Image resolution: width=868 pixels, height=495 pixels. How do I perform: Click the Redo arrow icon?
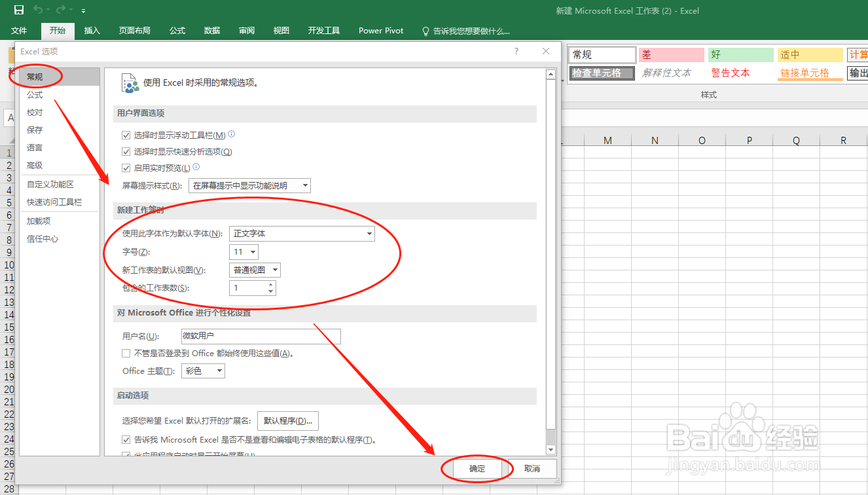click(x=61, y=10)
